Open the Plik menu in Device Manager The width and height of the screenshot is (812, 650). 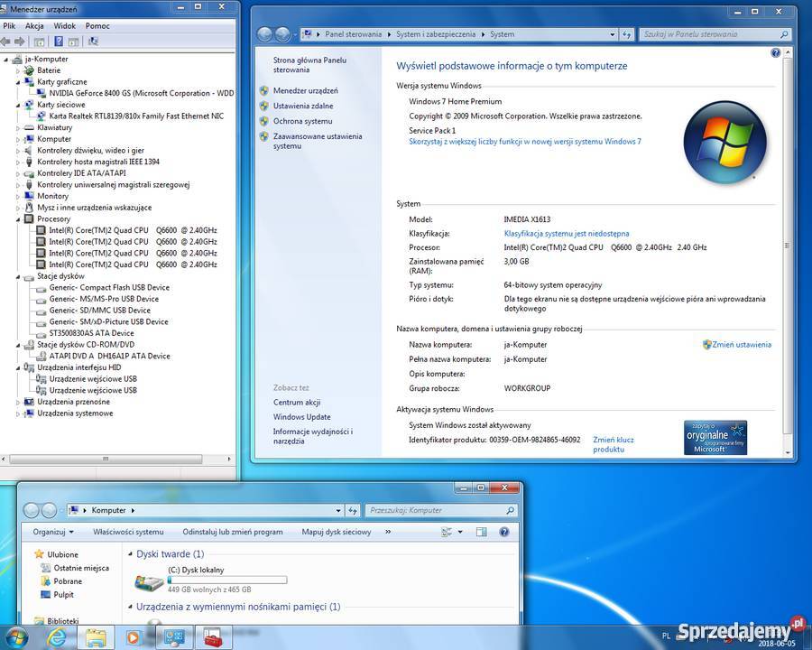point(9,26)
